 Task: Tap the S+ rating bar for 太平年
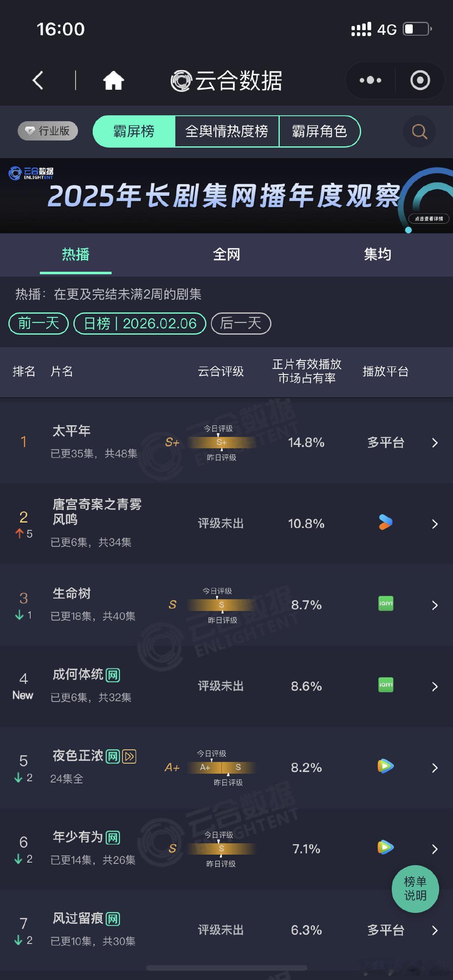[x=221, y=443]
